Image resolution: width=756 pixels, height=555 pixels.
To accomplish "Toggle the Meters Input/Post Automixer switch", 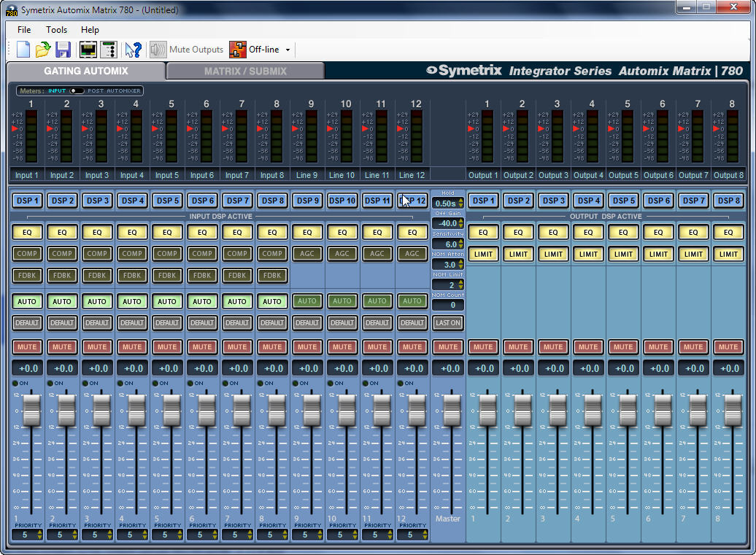I will 76,90.
